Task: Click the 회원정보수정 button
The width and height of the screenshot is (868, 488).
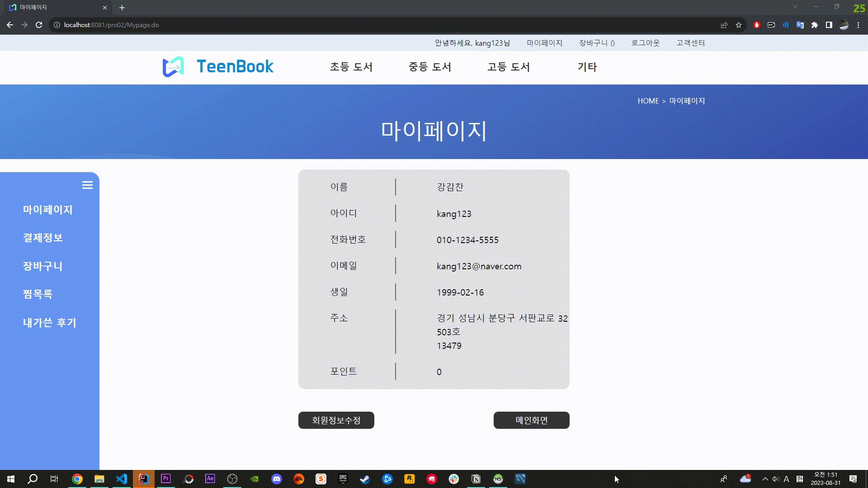Action: [x=336, y=420]
